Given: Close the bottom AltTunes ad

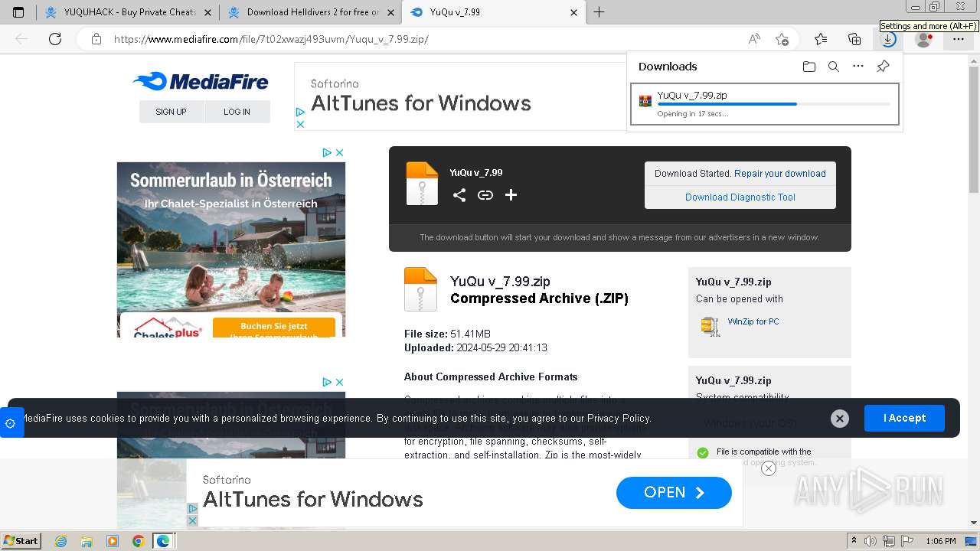Looking at the screenshot, I should coord(769,468).
